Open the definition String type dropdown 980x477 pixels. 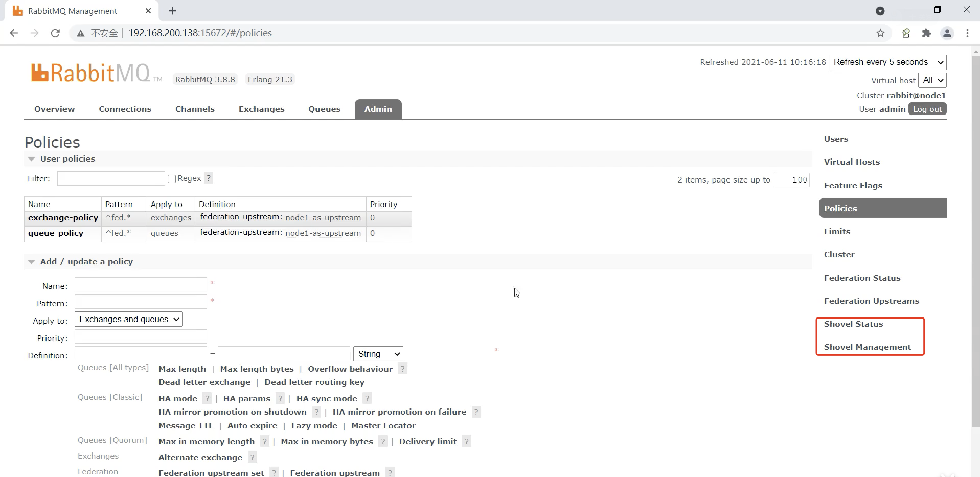pos(378,354)
